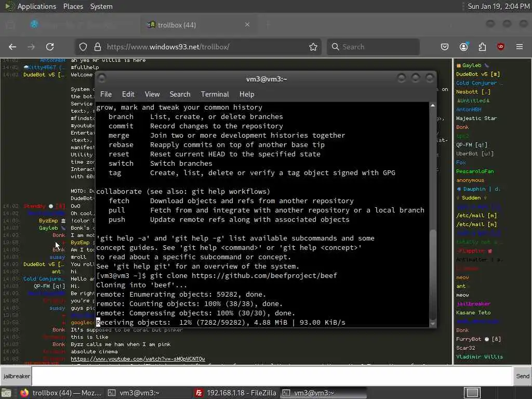Switch to trollbox Firefox taskbar entry
Viewport: 532px width, 399px height.
tap(61, 393)
